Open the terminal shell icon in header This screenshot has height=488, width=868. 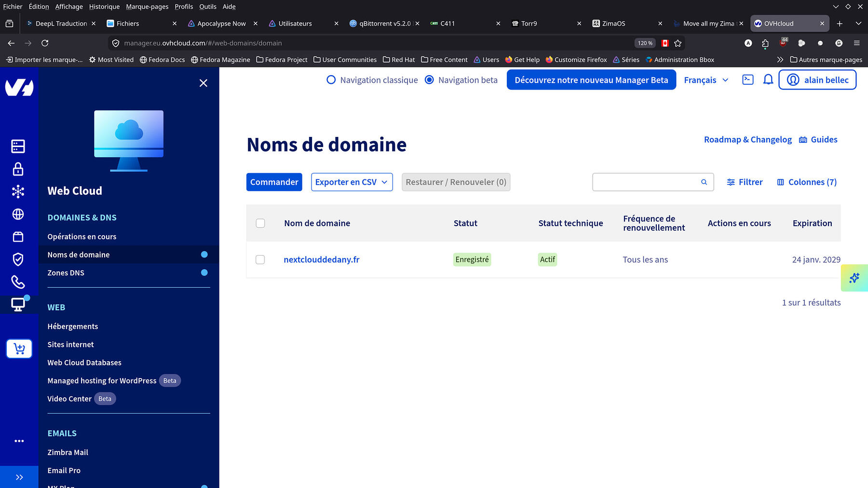[x=748, y=80]
